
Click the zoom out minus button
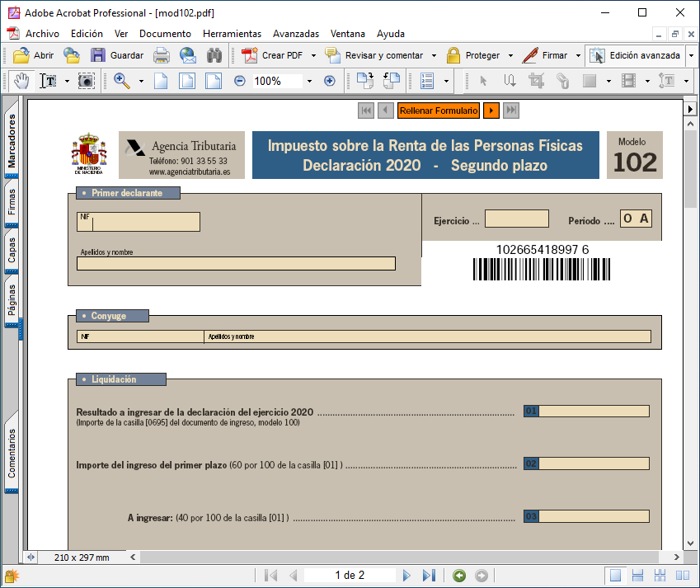click(x=240, y=81)
